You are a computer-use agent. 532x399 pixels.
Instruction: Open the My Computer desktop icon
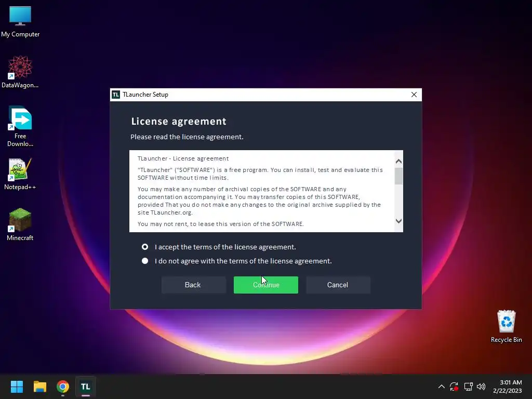(x=20, y=21)
